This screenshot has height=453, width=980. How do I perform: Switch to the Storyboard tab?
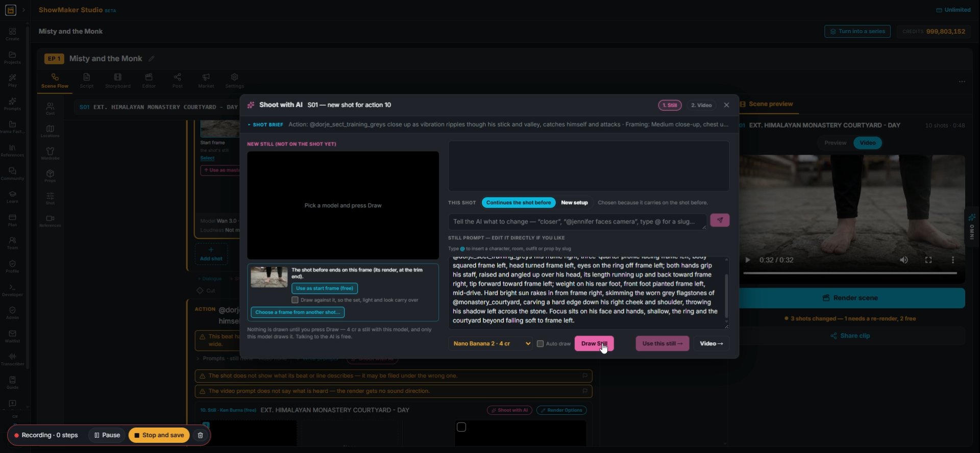[x=118, y=81]
